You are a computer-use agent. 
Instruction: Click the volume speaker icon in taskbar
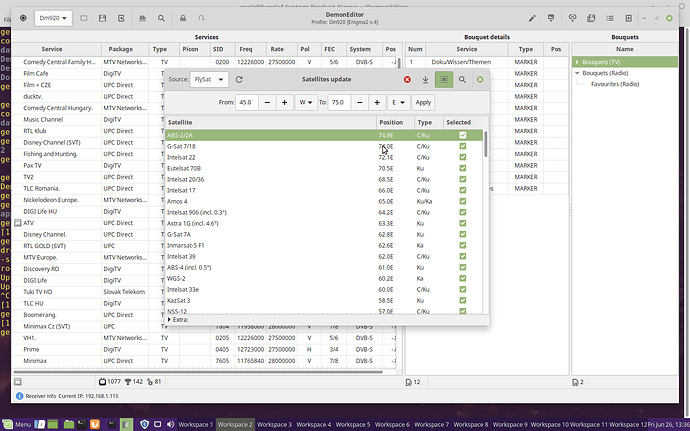click(x=170, y=424)
